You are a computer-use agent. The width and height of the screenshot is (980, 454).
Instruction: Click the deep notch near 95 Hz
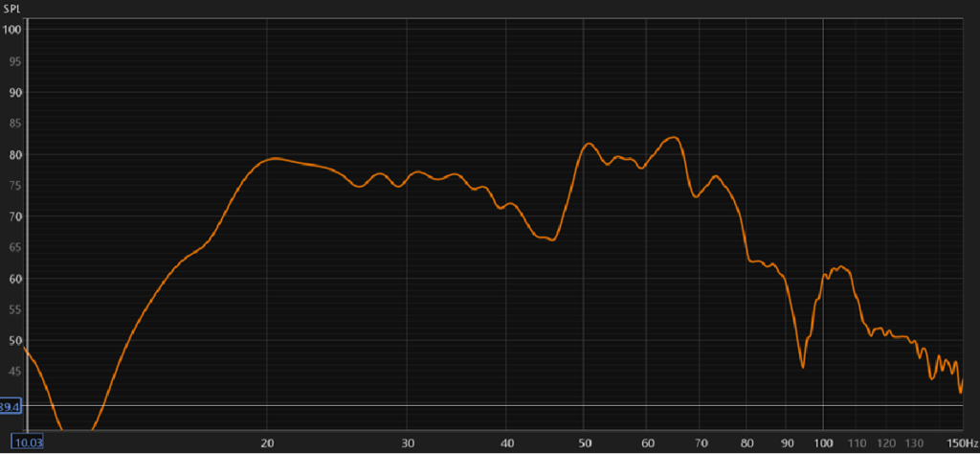click(x=802, y=366)
